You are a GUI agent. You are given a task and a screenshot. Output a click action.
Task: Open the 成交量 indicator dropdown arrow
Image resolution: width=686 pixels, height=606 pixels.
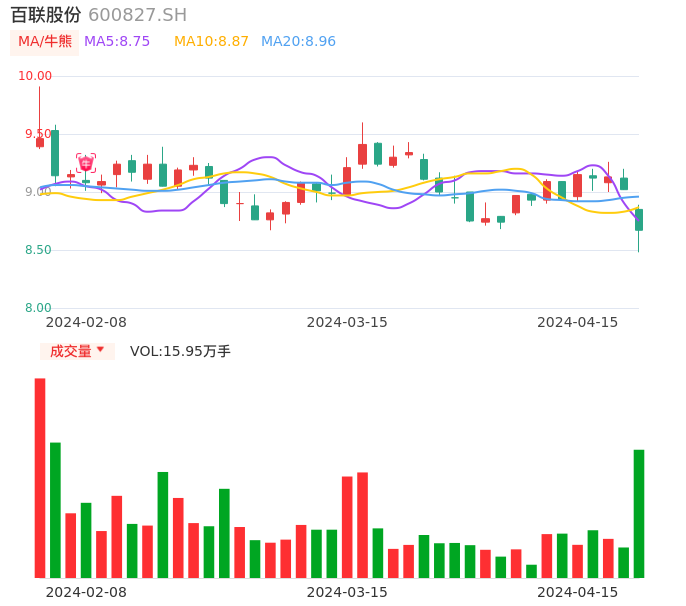pyautogui.click(x=100, y=350)
